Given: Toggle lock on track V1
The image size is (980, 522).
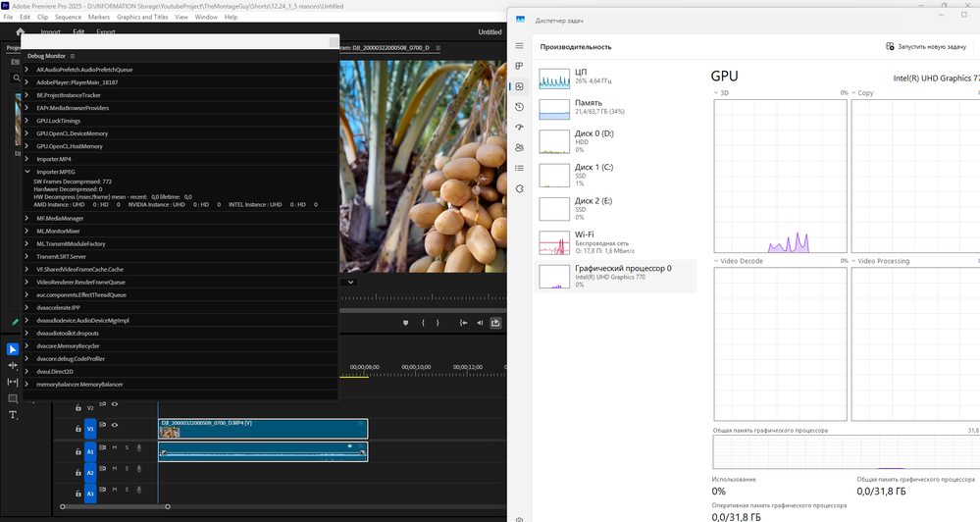Looking at the screenshot, I should tap(77, 428).
